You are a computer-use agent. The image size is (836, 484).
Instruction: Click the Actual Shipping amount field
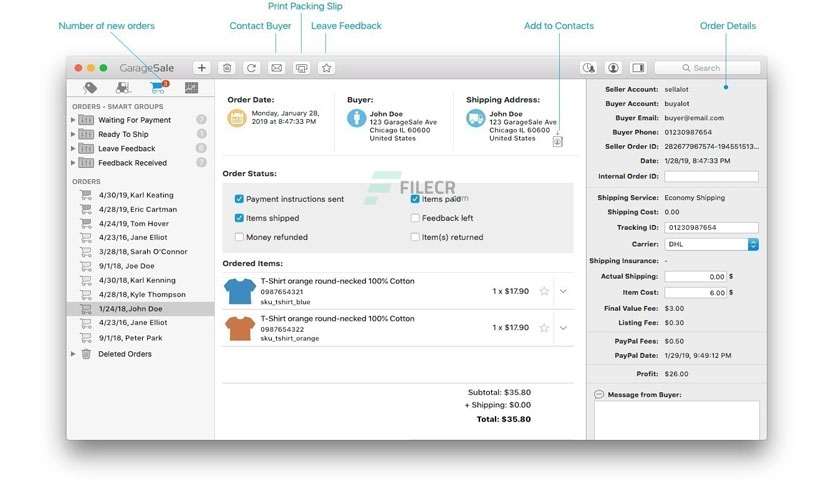[696, 277]
